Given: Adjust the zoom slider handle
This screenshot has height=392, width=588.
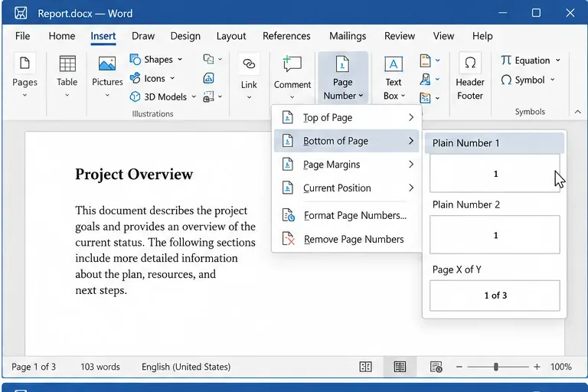Looking at the screenshot, I should pos(496,367).
